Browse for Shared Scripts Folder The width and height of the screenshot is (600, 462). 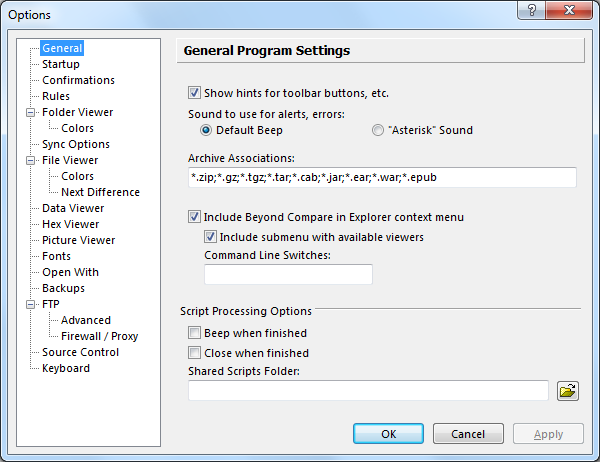point(568,391)
